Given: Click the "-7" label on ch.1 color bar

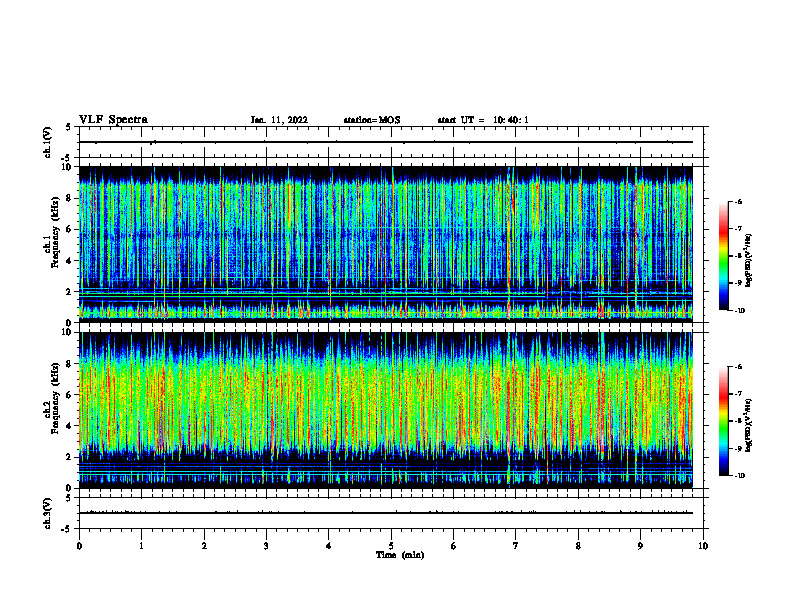Looking at the screenshot, I should (x=738, y=229).
